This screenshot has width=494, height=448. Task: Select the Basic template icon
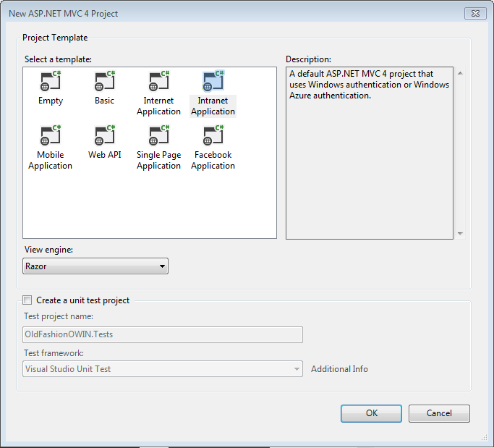pyautogui.click(x=105, y=81)
